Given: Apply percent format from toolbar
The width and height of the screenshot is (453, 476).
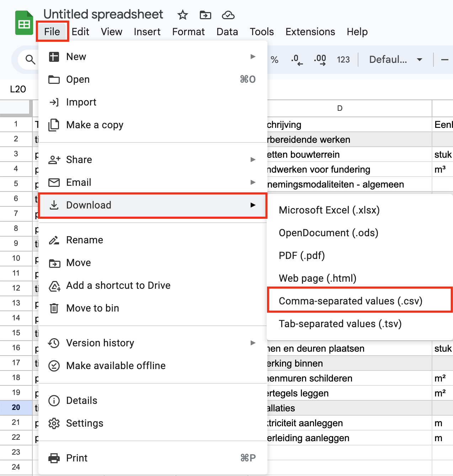Looking at the screenshot, I should [x=275, y=60].
